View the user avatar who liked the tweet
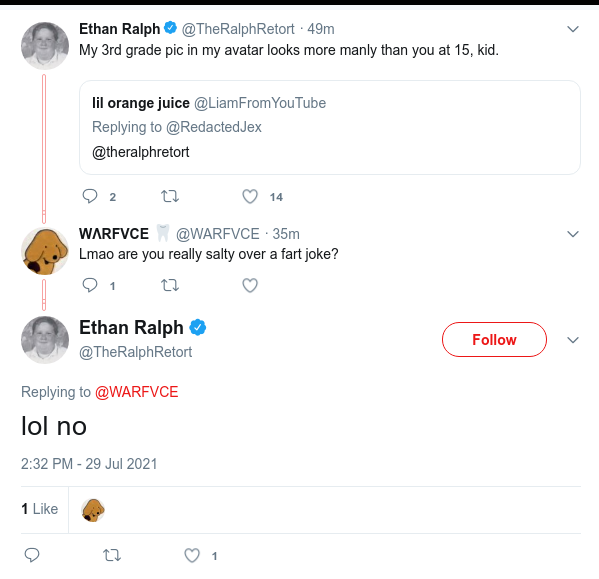Screen dimensions: 599x579 click(93, 510)
